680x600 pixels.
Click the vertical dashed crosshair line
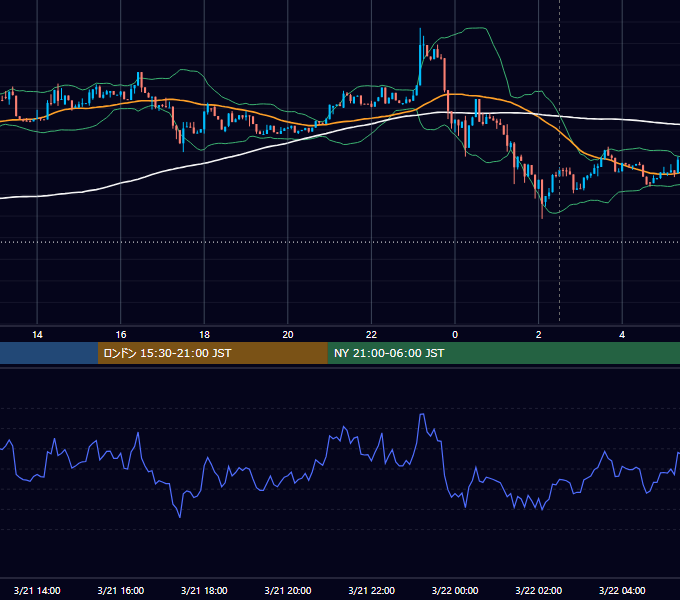pyautogui.click(x=559, y=160)
